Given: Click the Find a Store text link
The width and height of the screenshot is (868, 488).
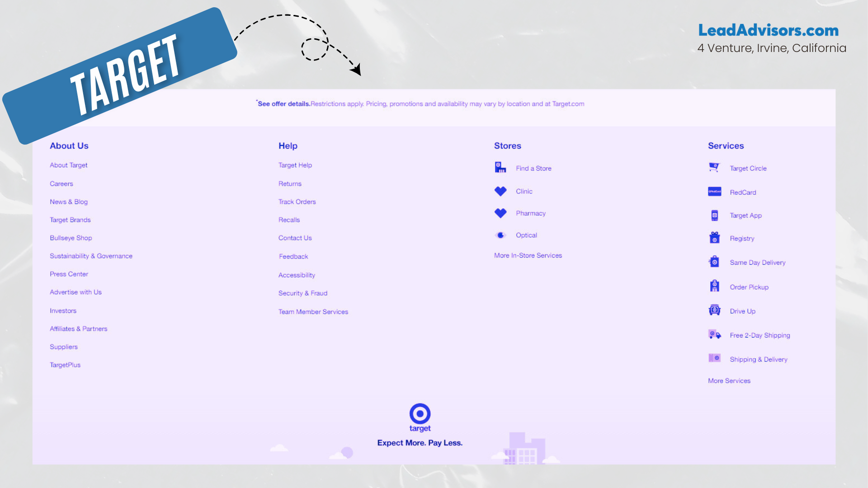Looking at the screenshot, I should coord(534,169).
